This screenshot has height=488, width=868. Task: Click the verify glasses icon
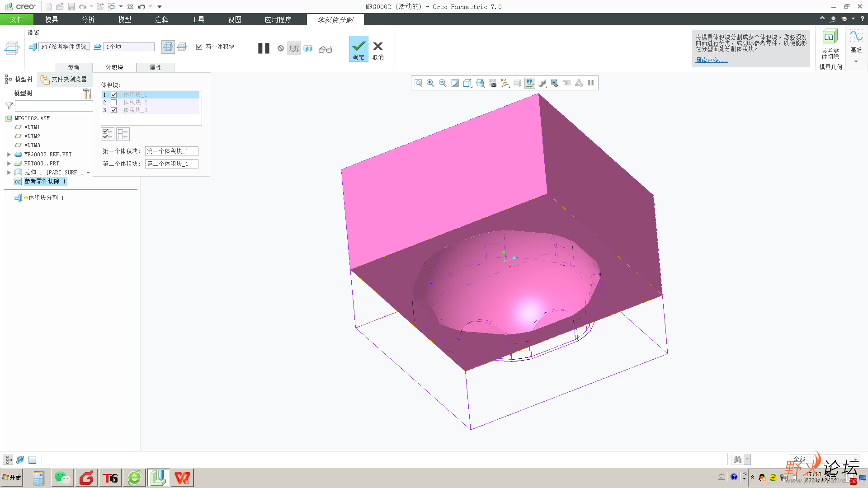pos(325,49)
